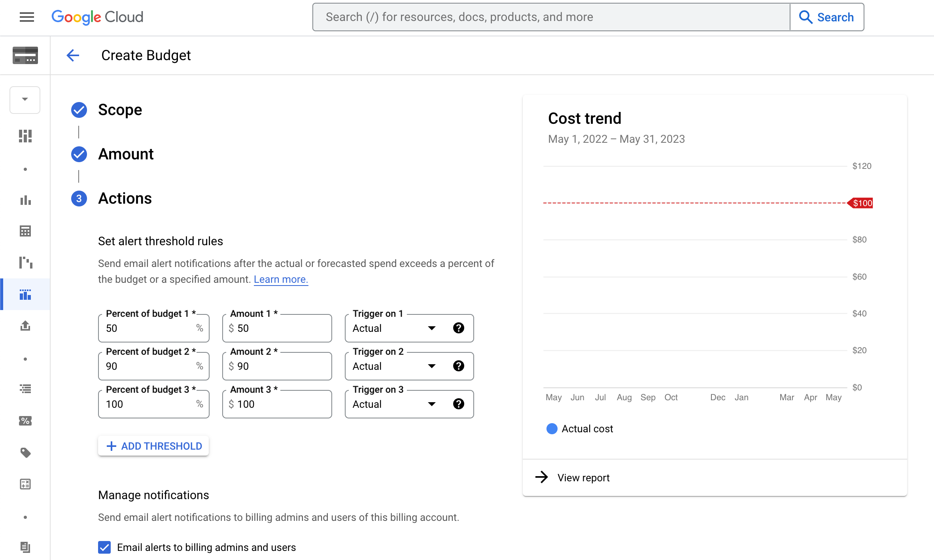Click the ADD THRESHOLD button
Viewport: 934px width, 560px height.
pyautogui.click(x=153, y=446)
